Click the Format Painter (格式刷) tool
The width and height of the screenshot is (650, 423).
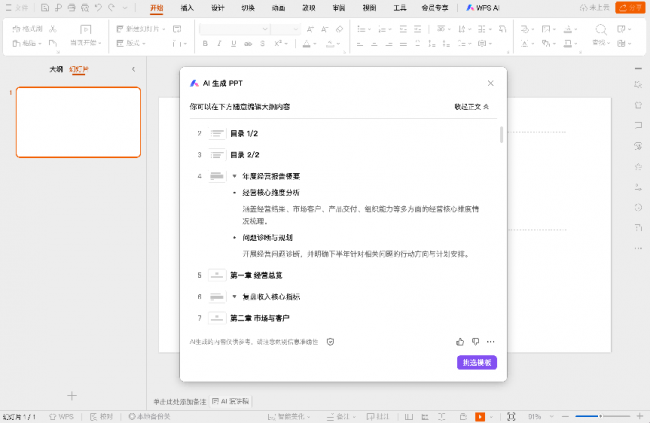pos(27,29)
